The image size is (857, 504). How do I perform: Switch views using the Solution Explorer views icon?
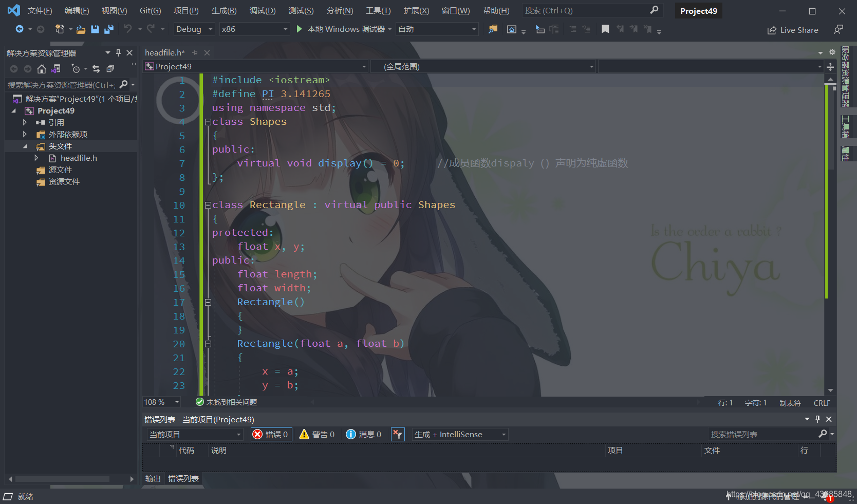tap(56, 68)
